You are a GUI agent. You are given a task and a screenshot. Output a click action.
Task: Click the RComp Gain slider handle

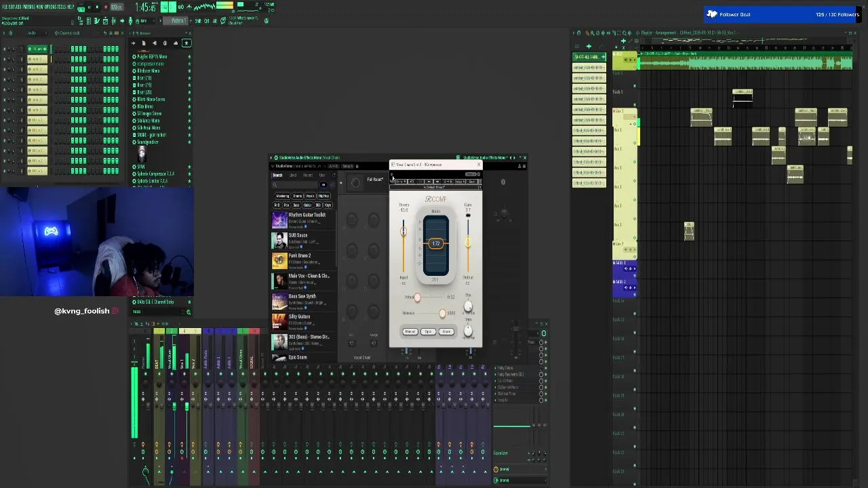468,242
